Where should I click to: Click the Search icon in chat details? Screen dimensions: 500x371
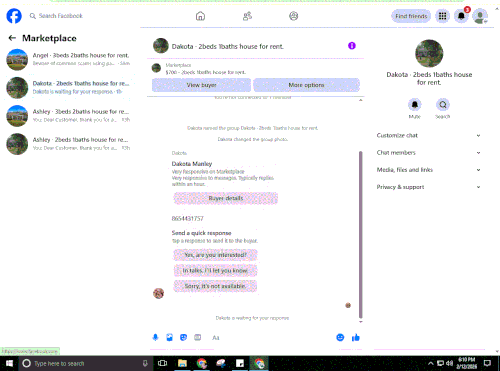point(443,105)
